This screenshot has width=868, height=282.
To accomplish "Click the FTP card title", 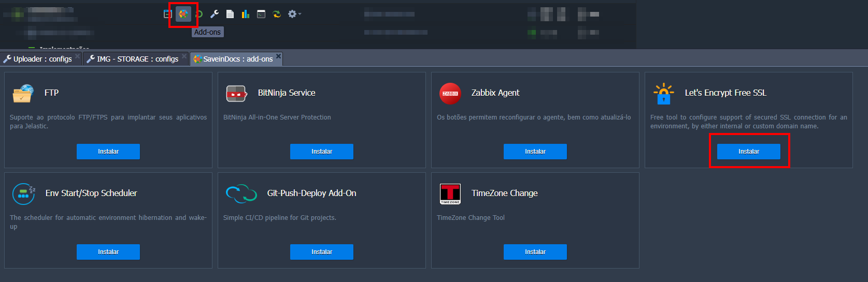I will pos(51,93).
